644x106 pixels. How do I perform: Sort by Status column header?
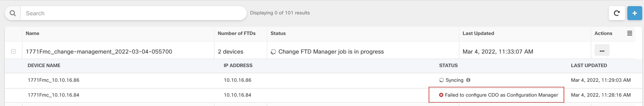pyautogui.click(x=278, y=33)
